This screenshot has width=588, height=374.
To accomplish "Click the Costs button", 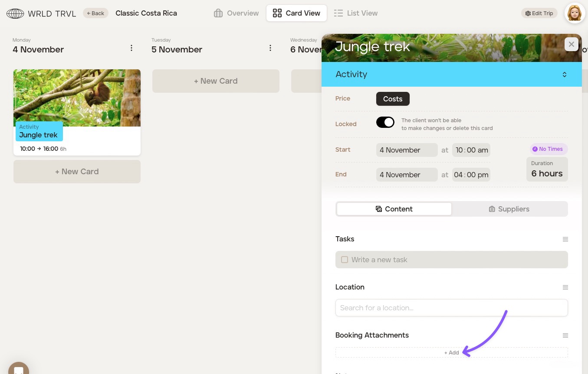I will pyautogui.click(x=392, y=99).
